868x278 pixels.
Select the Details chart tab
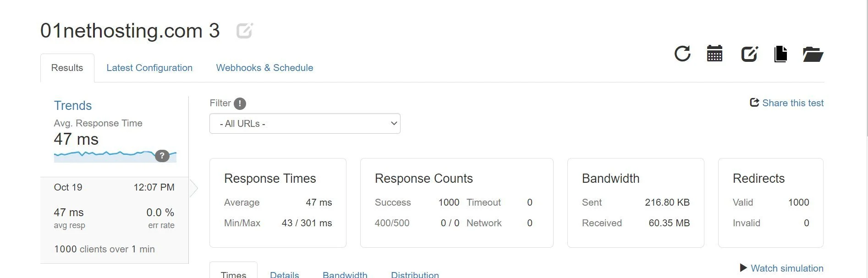[x=284, y=274]
